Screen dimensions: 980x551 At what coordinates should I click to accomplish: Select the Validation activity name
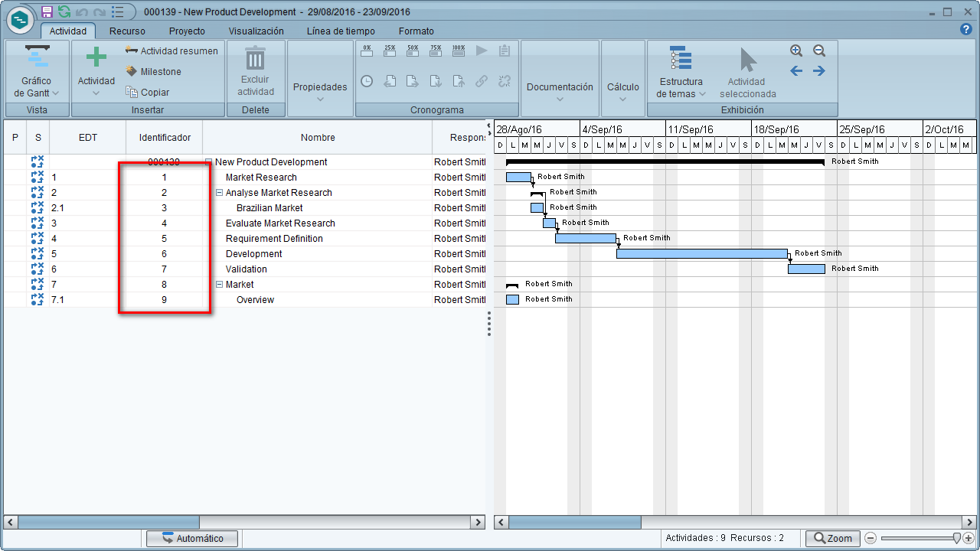(x=247, y=269)
